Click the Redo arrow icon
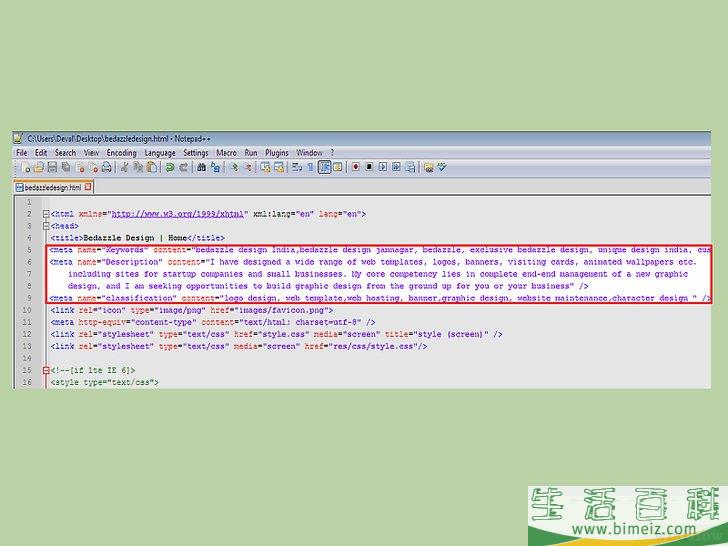728x546 pixels. click(x=183, y=167)
